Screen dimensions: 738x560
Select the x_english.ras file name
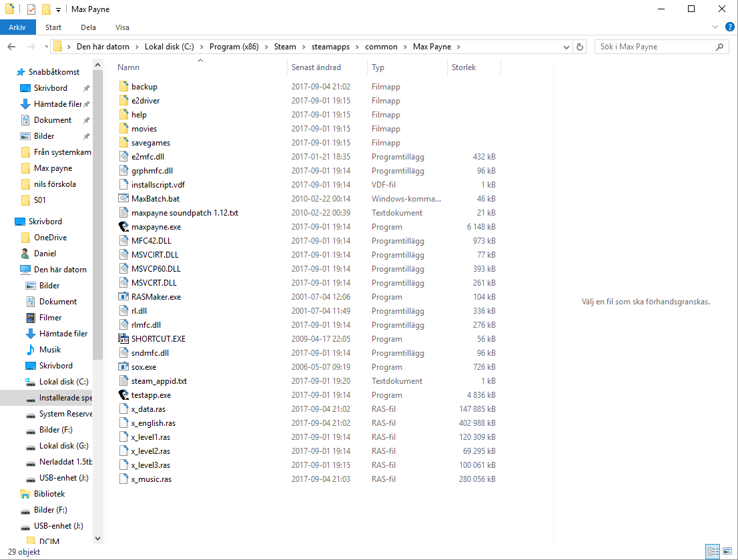pos(153,423)
